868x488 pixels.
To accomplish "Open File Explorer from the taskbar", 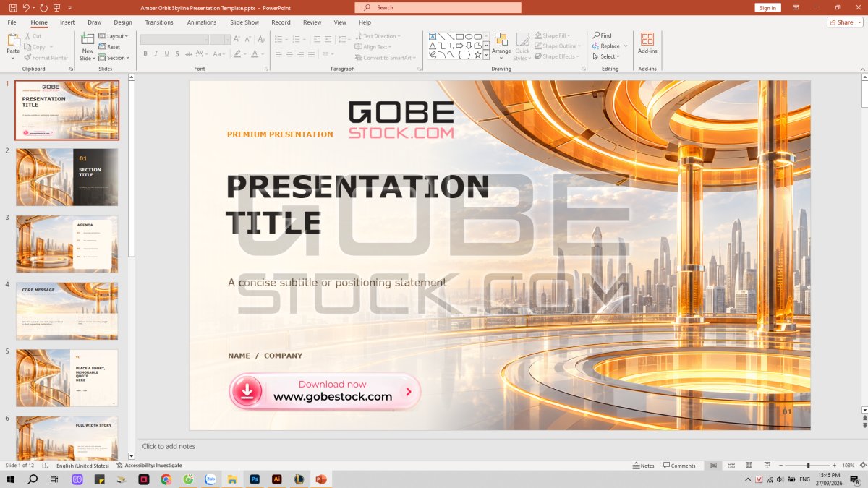I will [232, 479].
